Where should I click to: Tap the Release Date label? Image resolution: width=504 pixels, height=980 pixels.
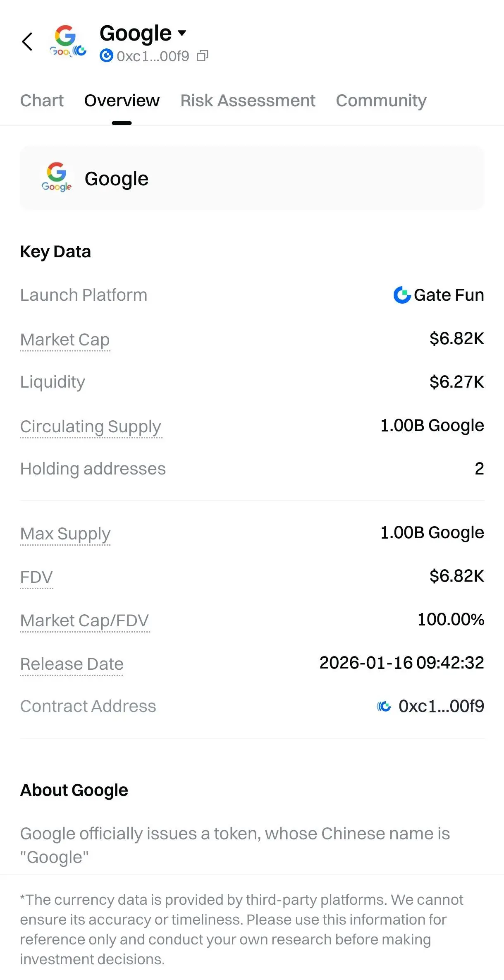pyautogui.click(x=72, y=664)
